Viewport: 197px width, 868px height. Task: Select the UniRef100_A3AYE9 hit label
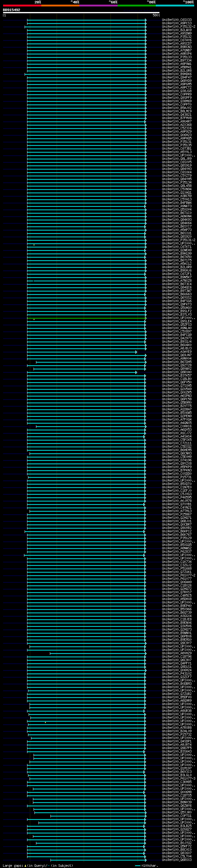(177, 352)
